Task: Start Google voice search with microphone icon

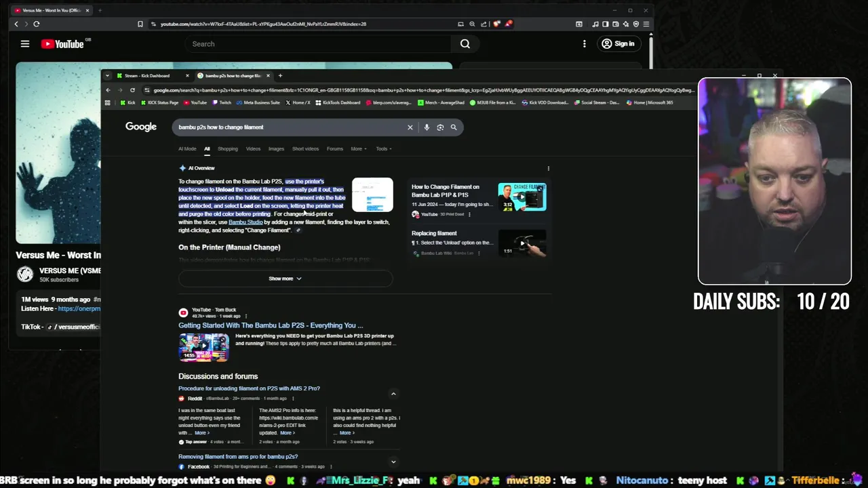Action: click(427, 127)
